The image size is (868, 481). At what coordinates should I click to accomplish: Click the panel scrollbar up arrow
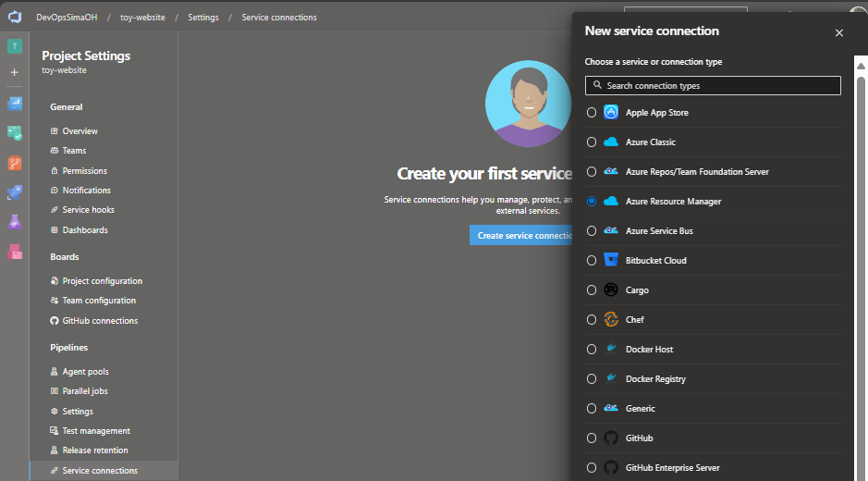pyautogui.click(x=861, y=66)
